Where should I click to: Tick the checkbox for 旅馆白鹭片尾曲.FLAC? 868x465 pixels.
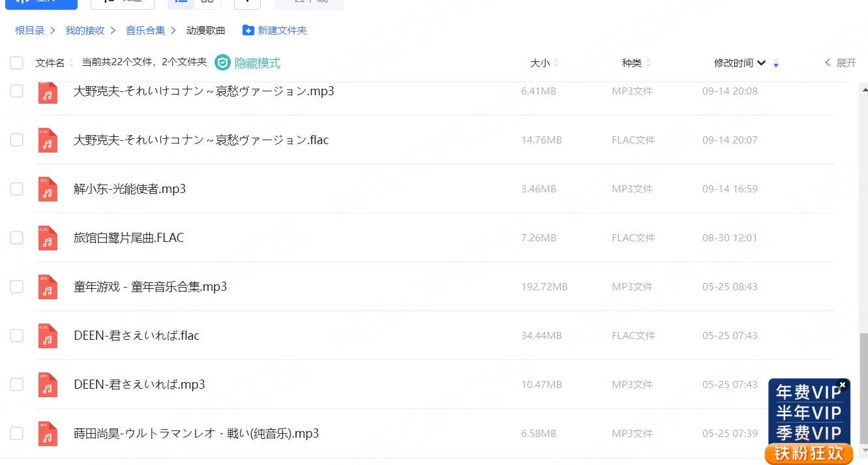click(17, 238)
